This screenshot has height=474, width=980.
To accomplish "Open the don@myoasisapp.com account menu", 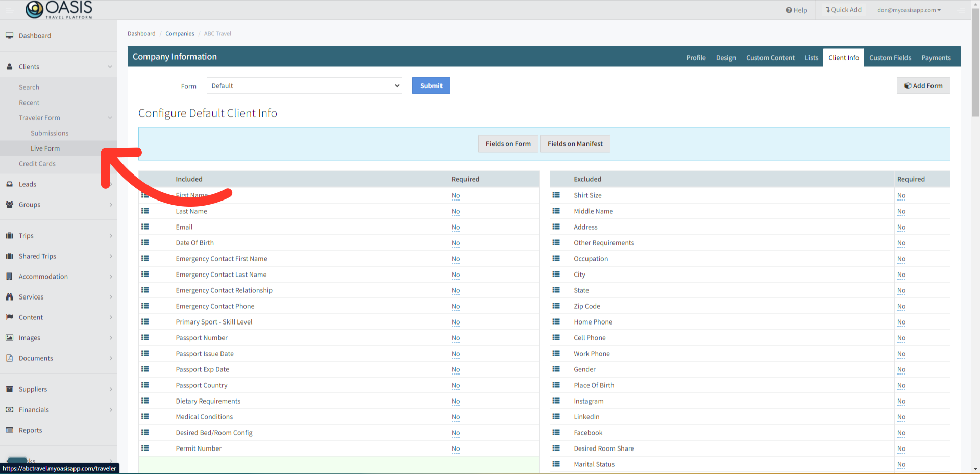I will click(909, 10).
